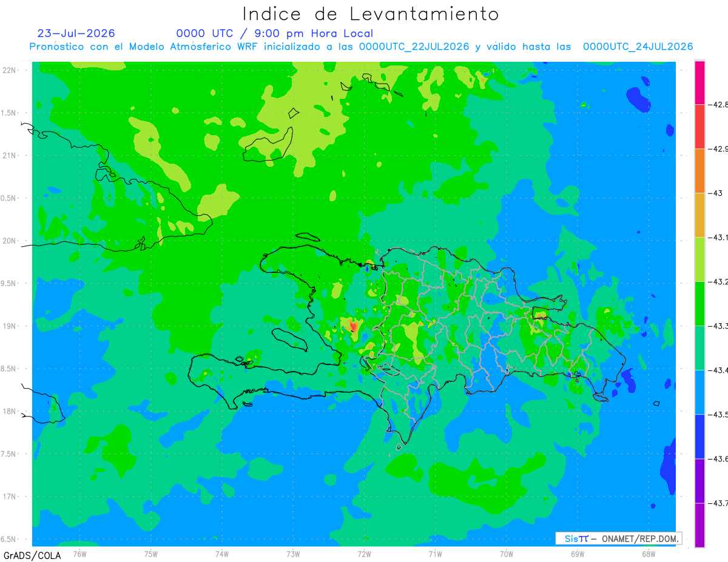Click the "-42.9" colorbar value
This screenshot has height=562, width=728.
[718, 149]
